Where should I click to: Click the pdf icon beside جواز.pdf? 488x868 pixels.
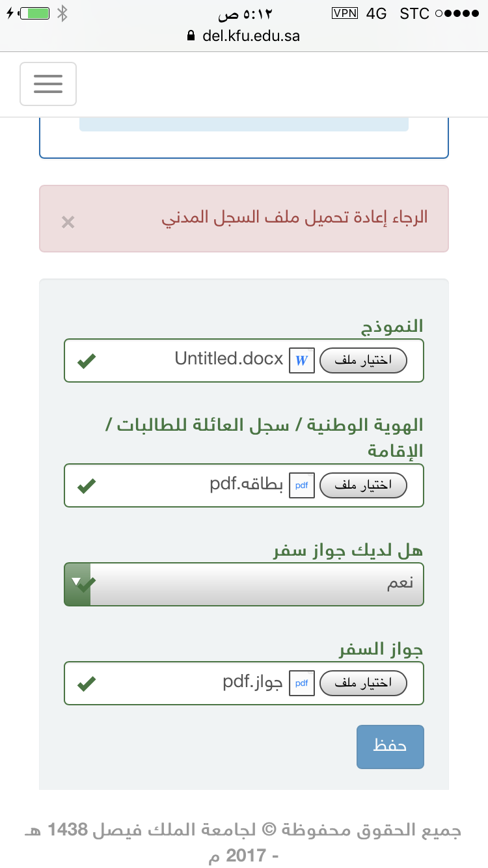[x=301, y=683]
